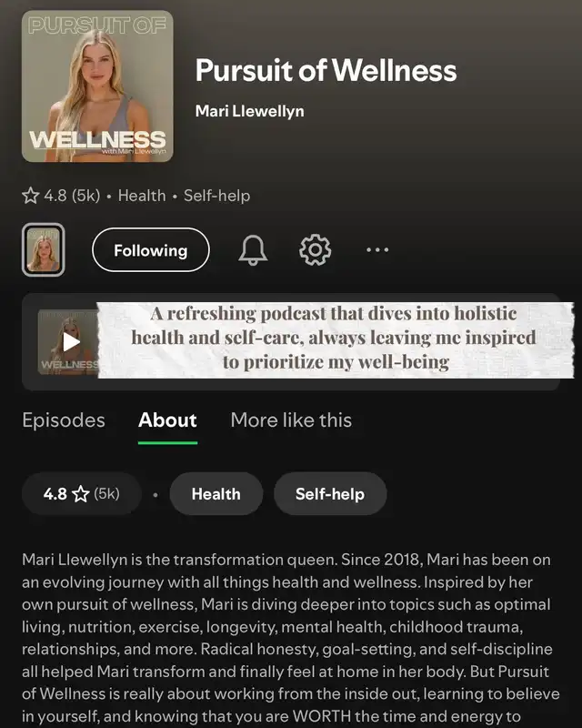Open the More like this tab
The height and width of the screenshot is (728, 582).
[291, 420]
